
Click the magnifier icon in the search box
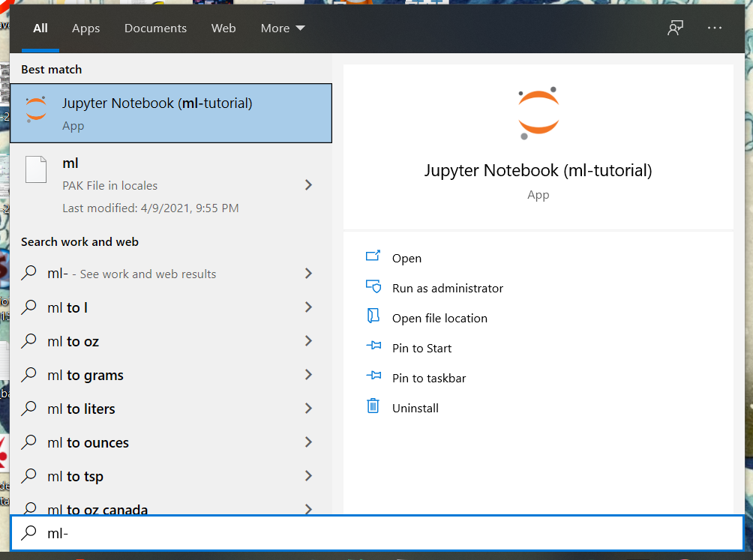click(28, 532)
